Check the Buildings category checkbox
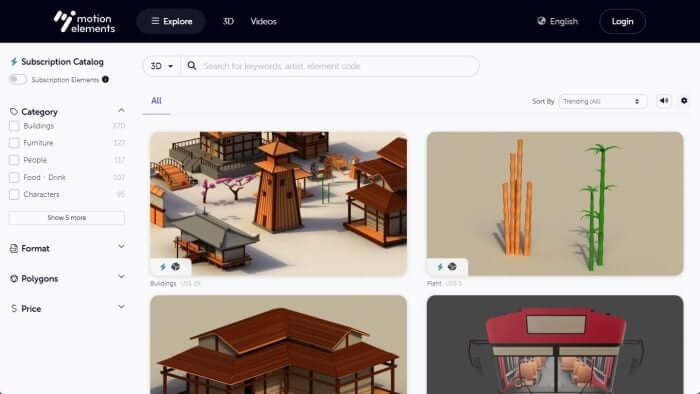700x394 pixels. [14, 126]
